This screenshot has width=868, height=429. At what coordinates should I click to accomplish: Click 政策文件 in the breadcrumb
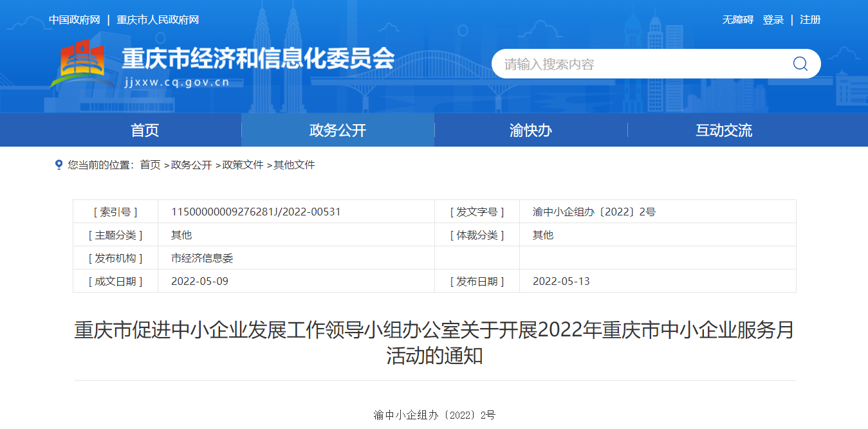[243, 165]
